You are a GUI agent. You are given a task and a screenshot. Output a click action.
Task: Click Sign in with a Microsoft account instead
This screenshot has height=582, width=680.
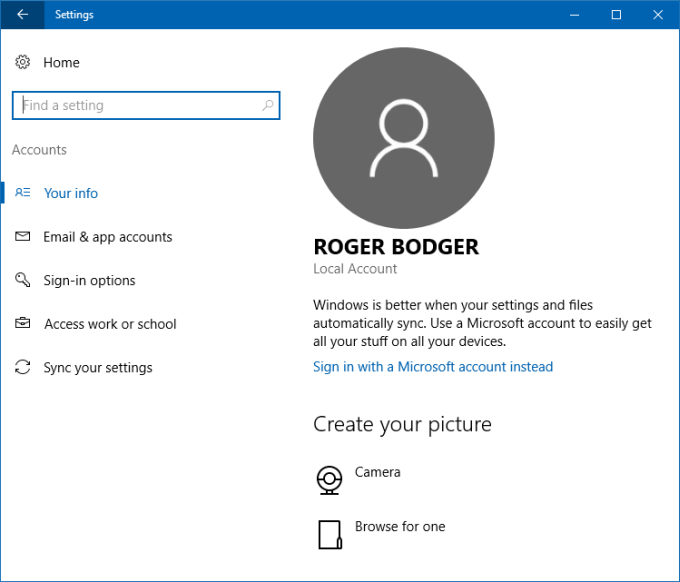tap(433, 367)
